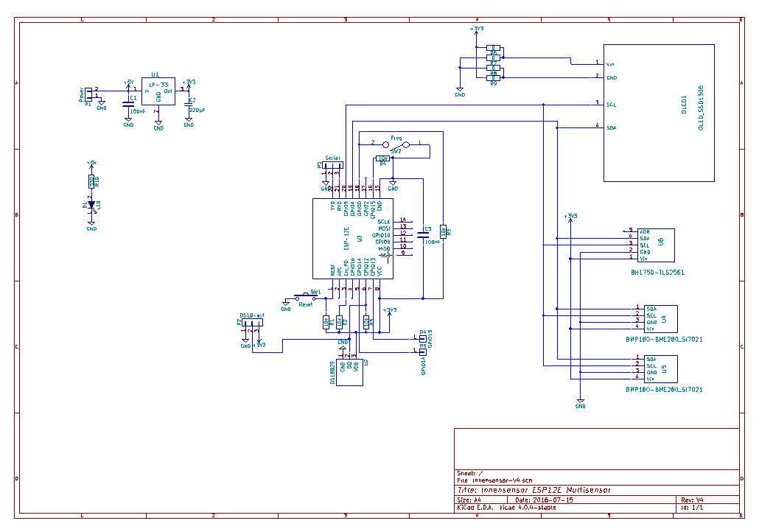This screenshot has width=759, height=532.
Task: Click the Reset pushbutton SW1
Action: (x=306, y=297)
